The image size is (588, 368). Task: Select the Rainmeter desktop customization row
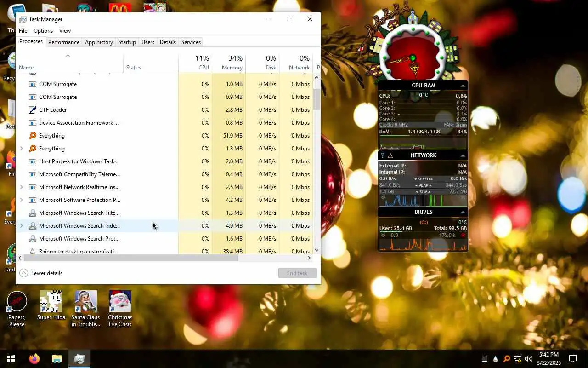(164, 251)
